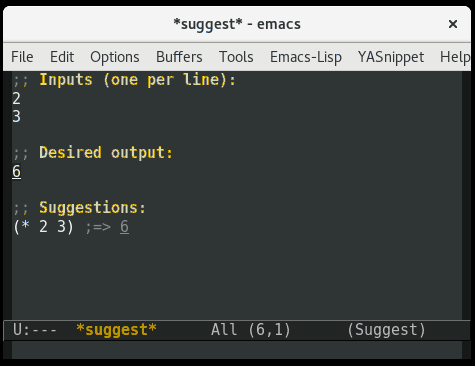
Task: Open the Help menu
Action: click(455, 57)
